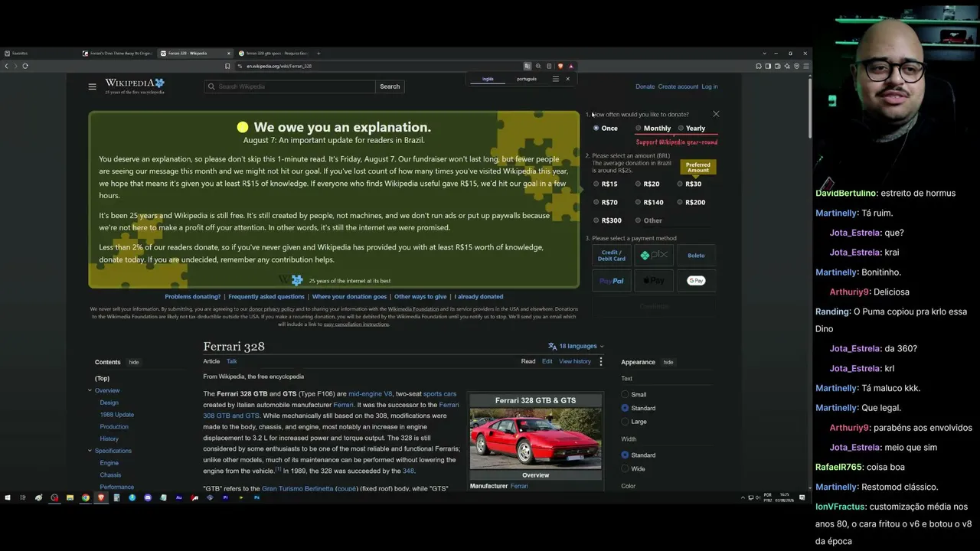Close the translate popup
980x551 pixels.
pyautogui.click(x=567, y=79)
